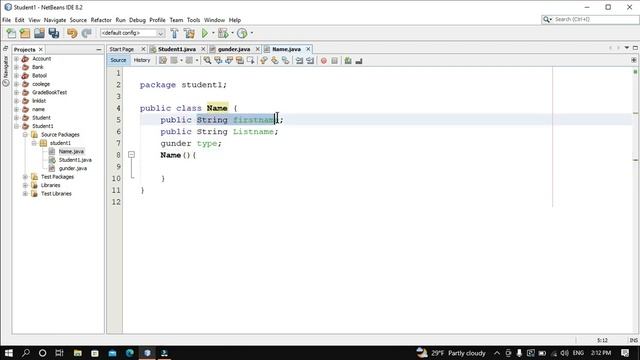The height and width of the screenshot is (360, 640).
Task: Expand the Account project node
Action: click(17, 59)
